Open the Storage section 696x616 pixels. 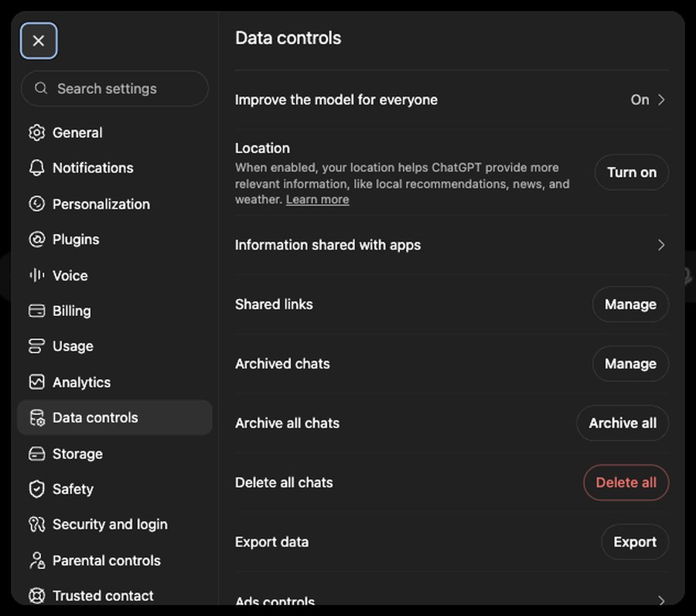click(x=114, y=454)
